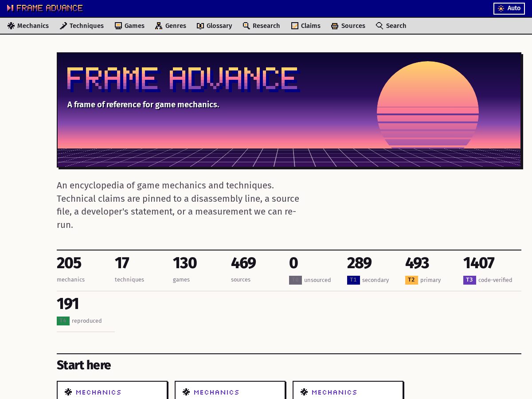The height and width of the screenshot is (399, 532).
Task: Click the 'Start here' heading
Action: (84, 365)
